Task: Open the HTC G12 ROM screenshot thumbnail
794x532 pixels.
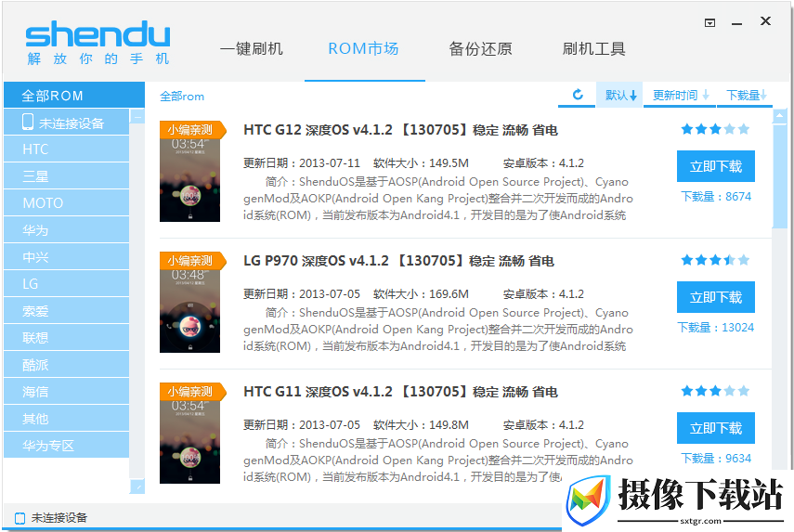Action: (x=189, y=171)
